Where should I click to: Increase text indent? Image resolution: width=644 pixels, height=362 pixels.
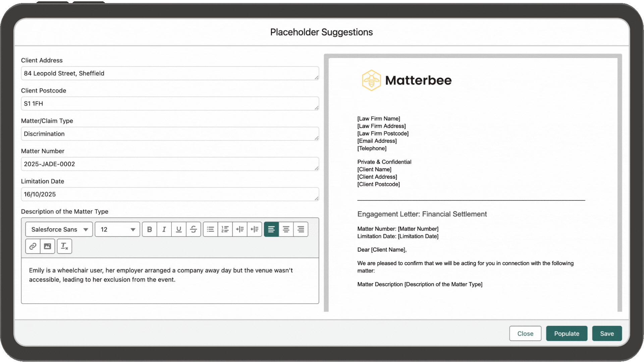240,229
